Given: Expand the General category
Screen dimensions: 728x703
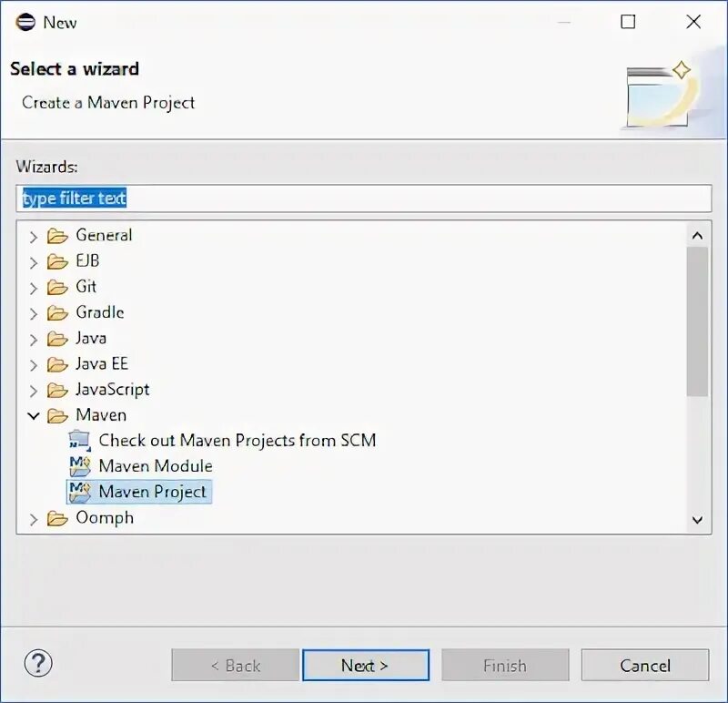Looking at the screenshot, I should click(34, 237).
